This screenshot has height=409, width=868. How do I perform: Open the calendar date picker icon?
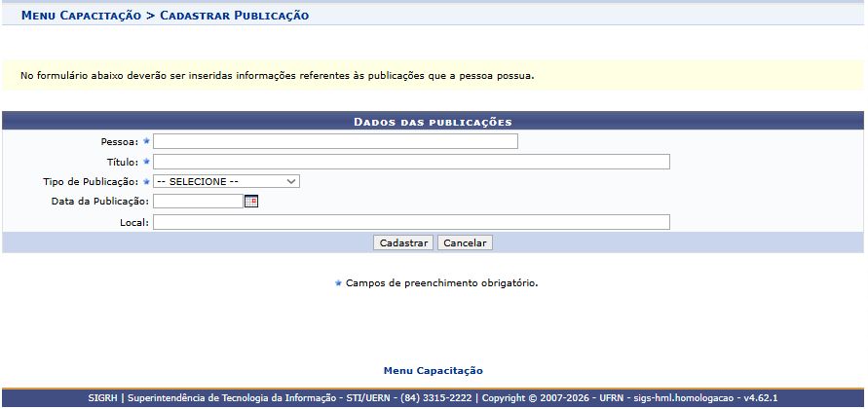point(251,202)
